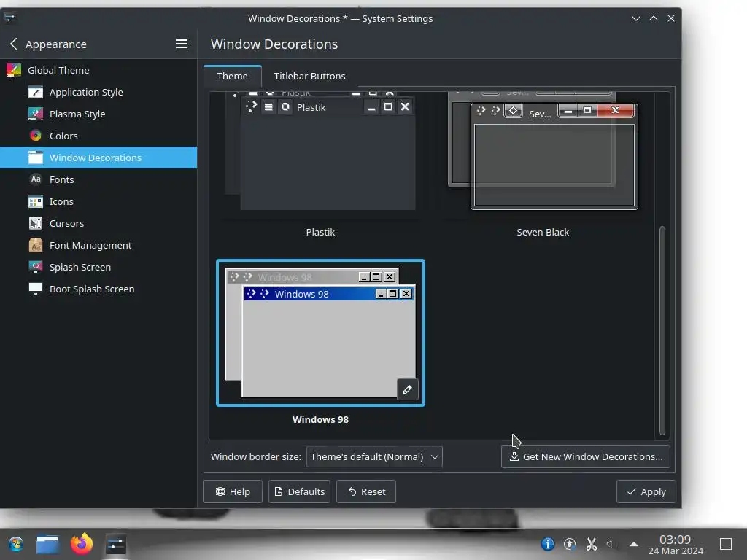Viewport: 747px width, 560px height.
Task: Click the Defaults button
Action: [299, 491]
